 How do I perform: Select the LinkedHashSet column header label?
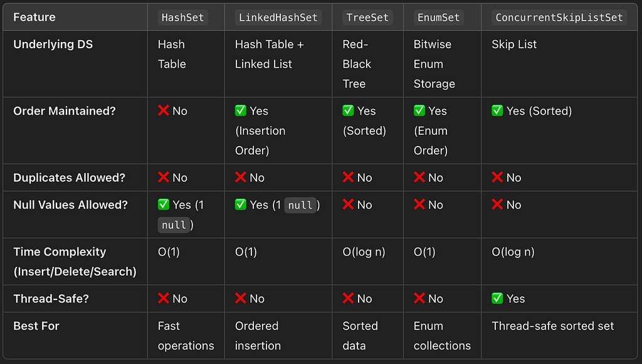tap(278, 18)
